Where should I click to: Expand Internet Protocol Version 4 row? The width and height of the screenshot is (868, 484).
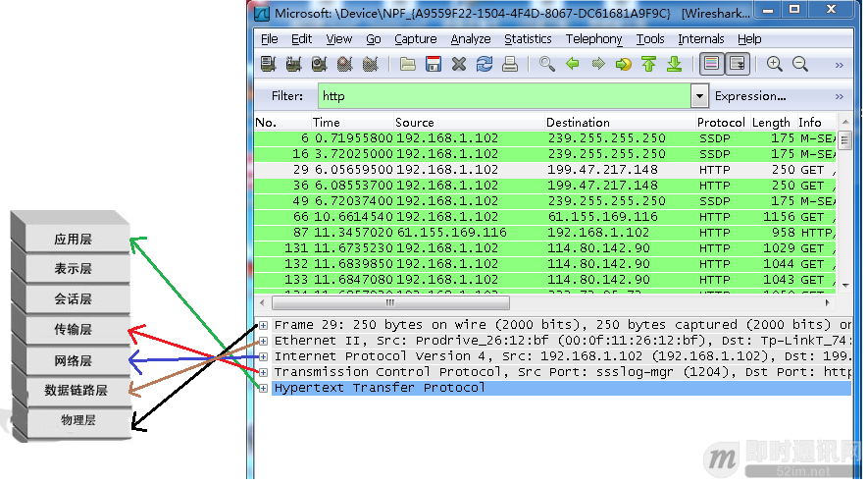click(264, 356)
